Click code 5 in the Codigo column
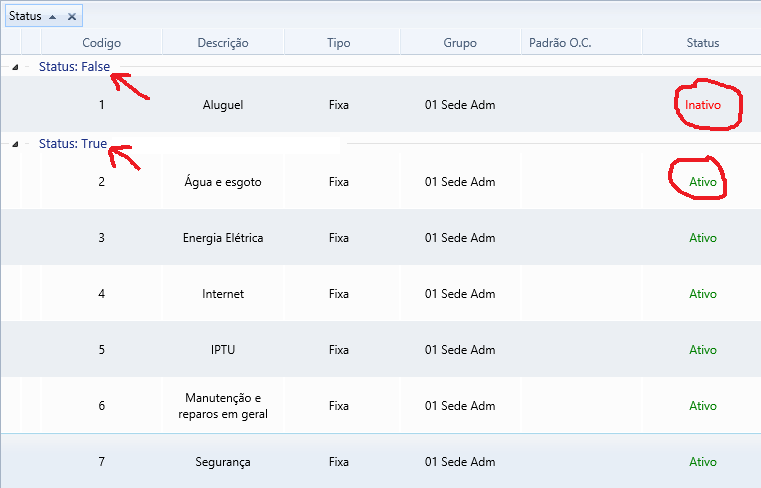The image size is (761, 488). coord(101,350)
